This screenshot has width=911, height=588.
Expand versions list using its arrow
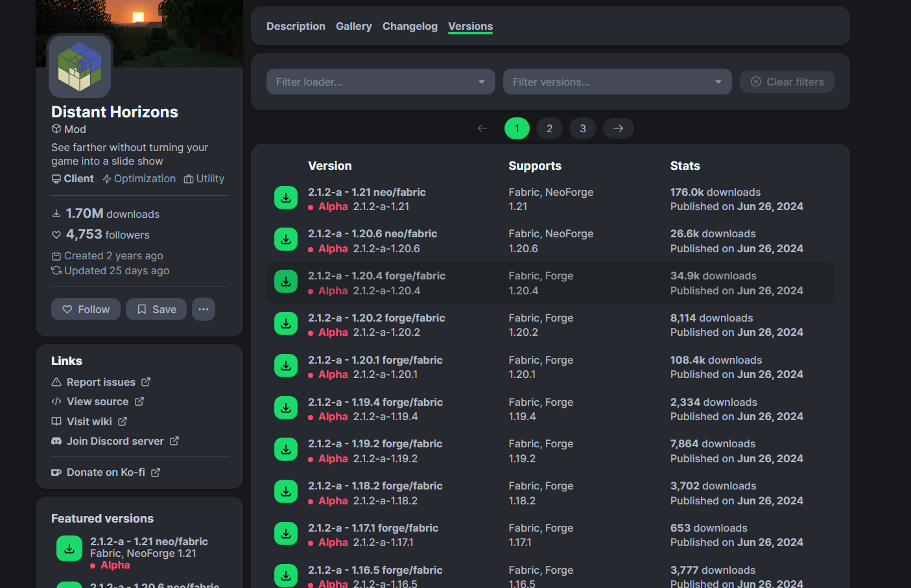click(718, 82)
